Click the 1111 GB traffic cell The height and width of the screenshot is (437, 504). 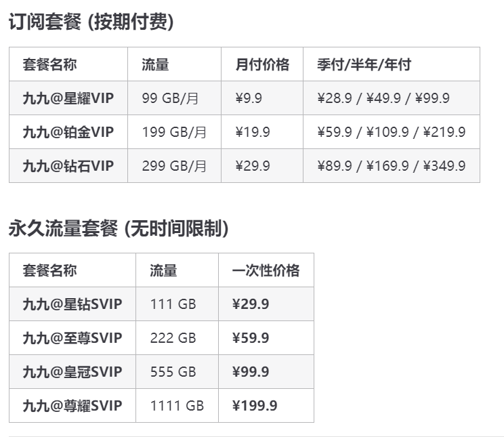tap(177, 406)
